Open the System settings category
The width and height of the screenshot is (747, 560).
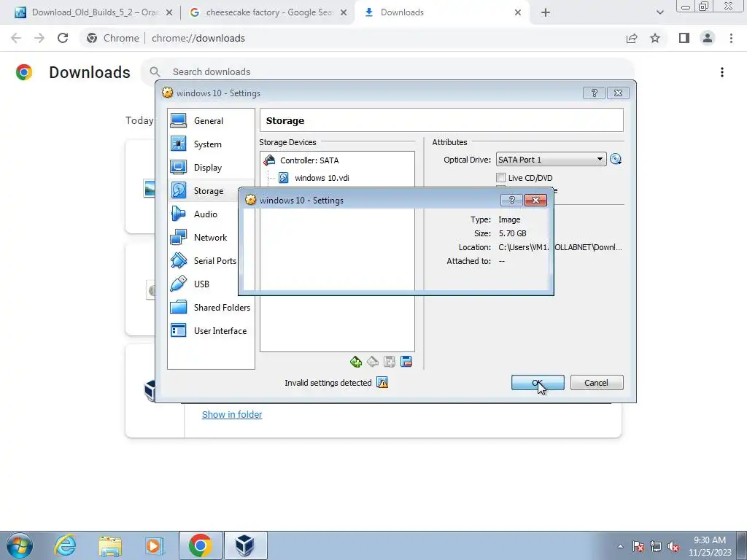tap(211, 144)
